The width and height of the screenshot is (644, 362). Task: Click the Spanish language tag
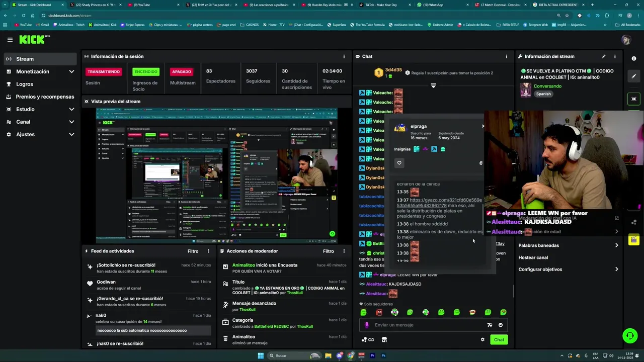543,94
